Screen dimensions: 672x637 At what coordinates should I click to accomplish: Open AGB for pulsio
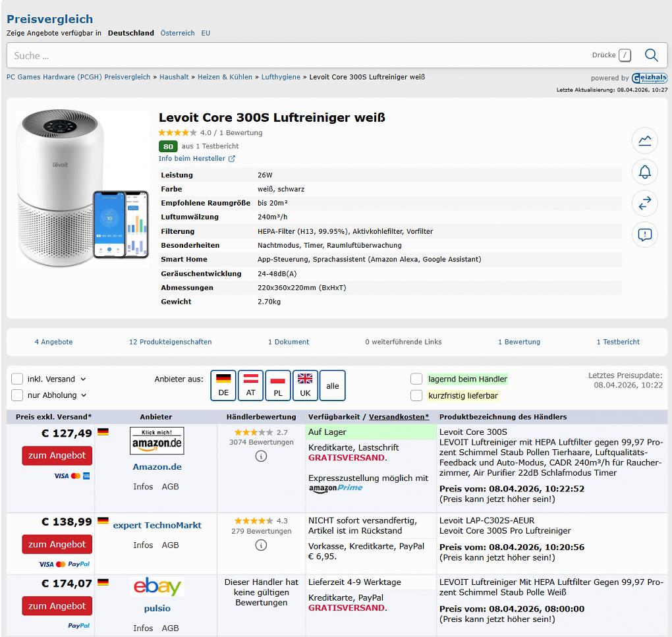(x=170, y=628)
